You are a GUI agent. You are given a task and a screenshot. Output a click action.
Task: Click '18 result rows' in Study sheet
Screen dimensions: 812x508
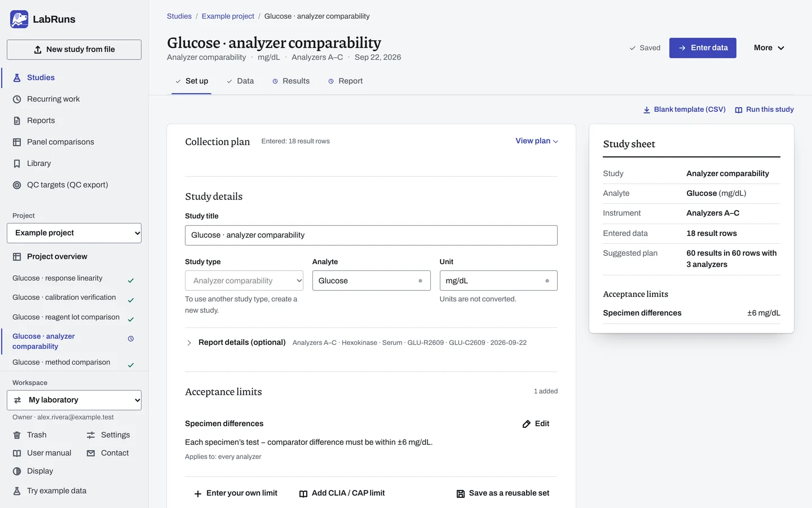coord(712,233)
